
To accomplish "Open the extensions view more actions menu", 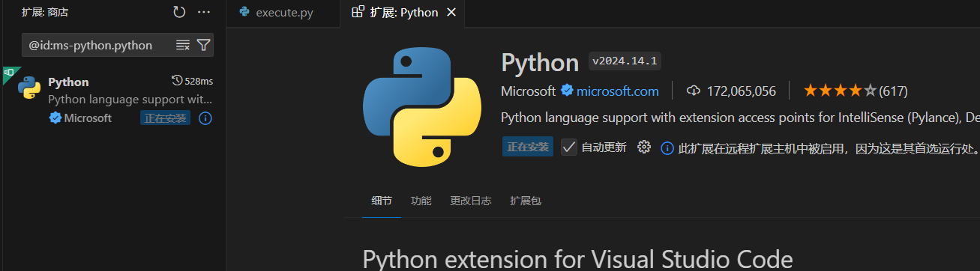I will (204, 12).
